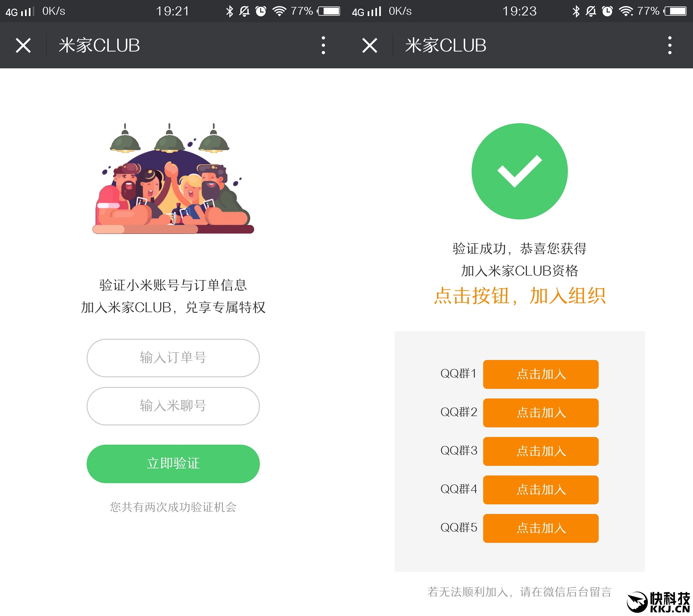The height and width of the screenshot is (616, 693).
Task: Tap the 快科技 KKJ.CN watermark logo
Action: click(x=658, y=602)
